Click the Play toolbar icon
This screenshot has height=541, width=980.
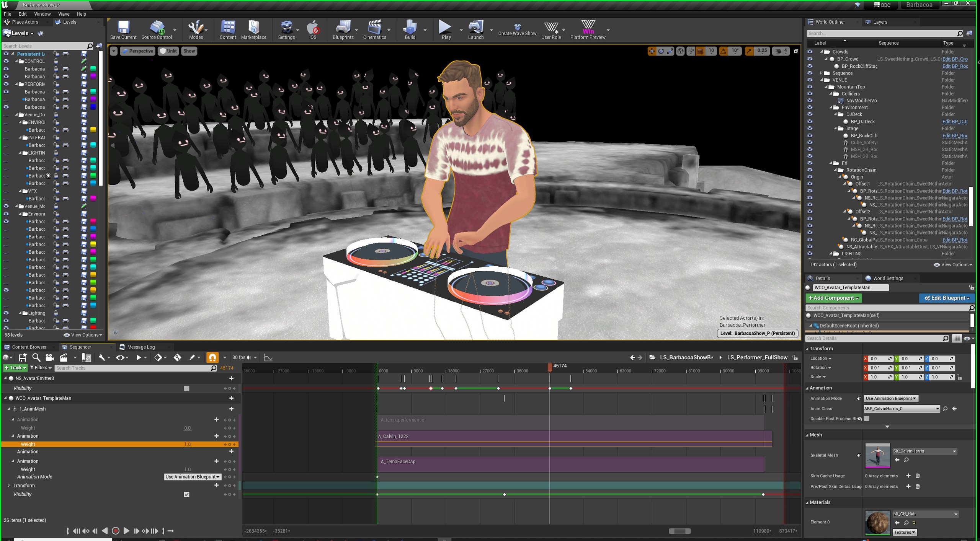[x=446, y=30]
